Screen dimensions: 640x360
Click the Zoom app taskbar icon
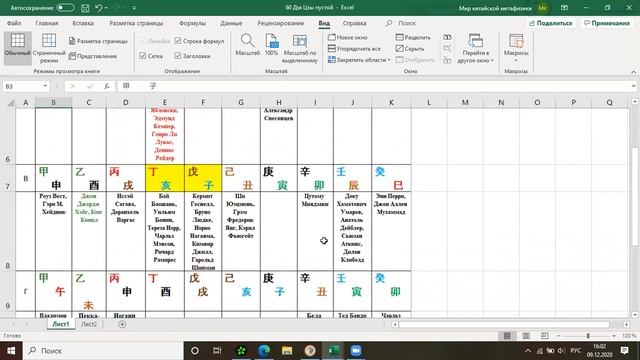pos(356,351)
